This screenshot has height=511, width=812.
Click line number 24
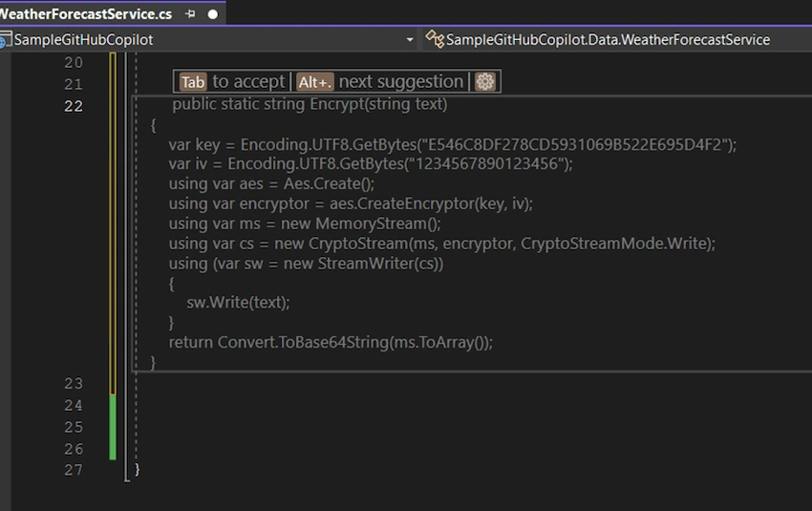tap(74, 405)
